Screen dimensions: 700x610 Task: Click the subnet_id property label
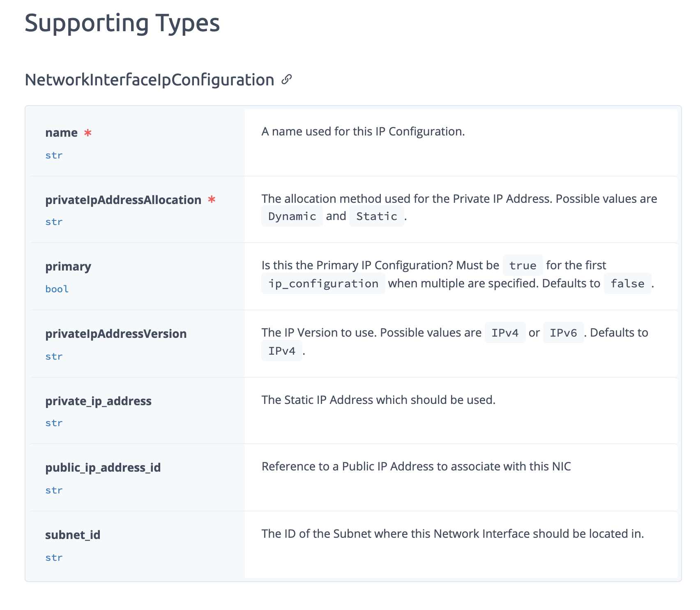(x=73, y=535)
